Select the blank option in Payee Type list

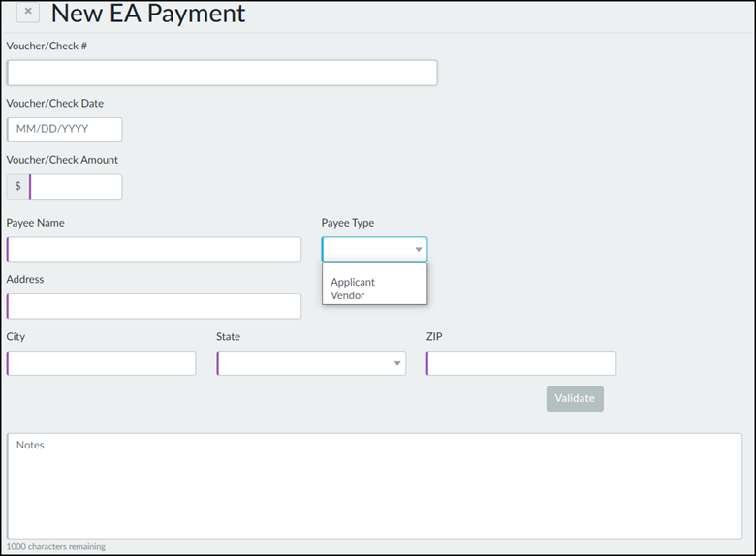(374, 269)
